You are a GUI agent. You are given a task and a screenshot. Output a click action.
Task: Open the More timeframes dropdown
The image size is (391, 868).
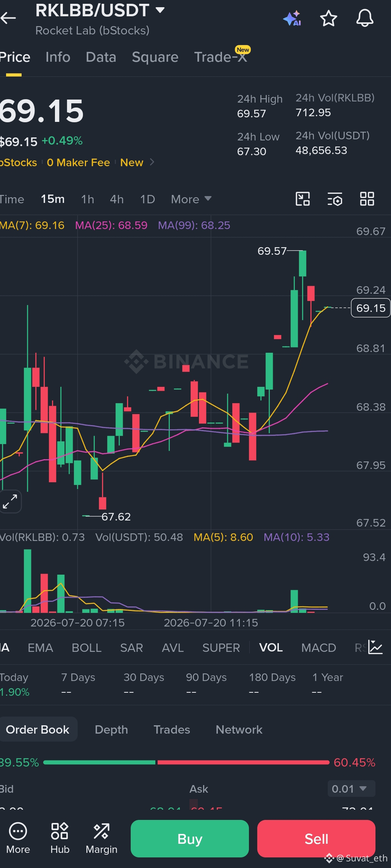pyautogui.click(x=191, y=199)
